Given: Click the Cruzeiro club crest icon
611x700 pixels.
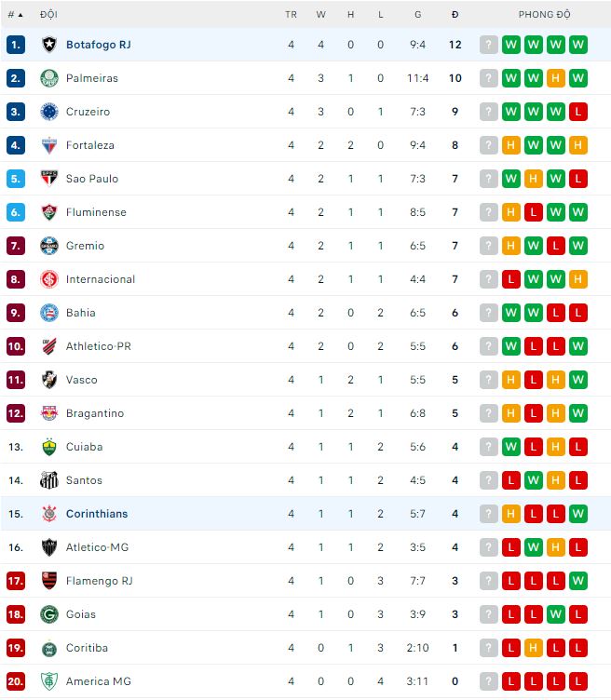Looking at the screenshot, I should 48,112.
